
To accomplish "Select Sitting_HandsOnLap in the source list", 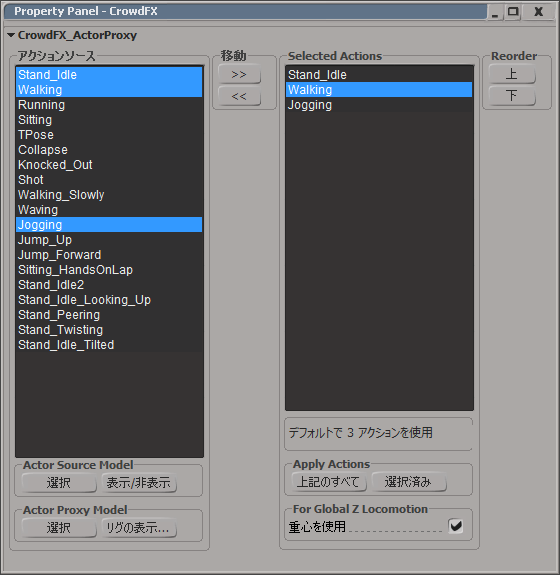I will [x=109, y=270].
